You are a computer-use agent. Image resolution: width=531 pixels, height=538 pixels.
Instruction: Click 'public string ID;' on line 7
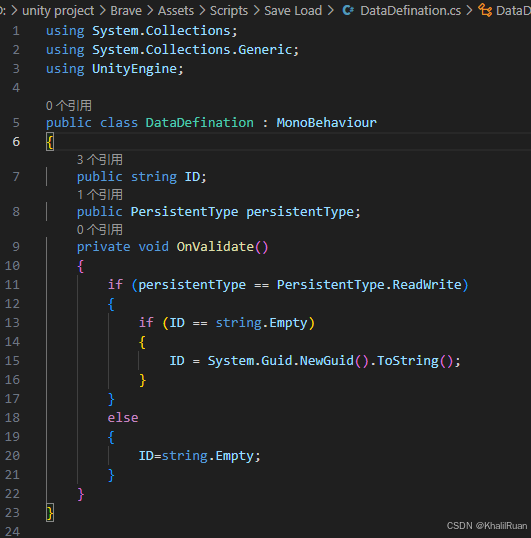[142, 177]
